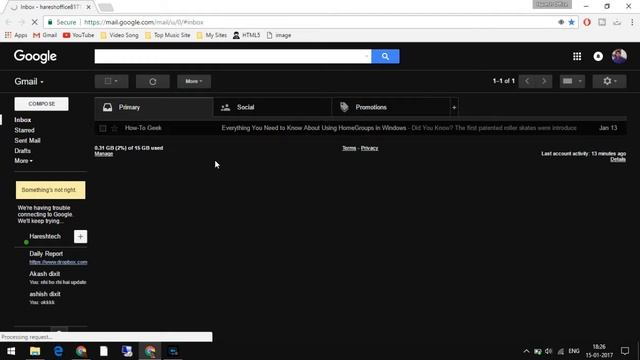Open Windows Action Center icon
The image size is (640, 360).
pos(625,351)
